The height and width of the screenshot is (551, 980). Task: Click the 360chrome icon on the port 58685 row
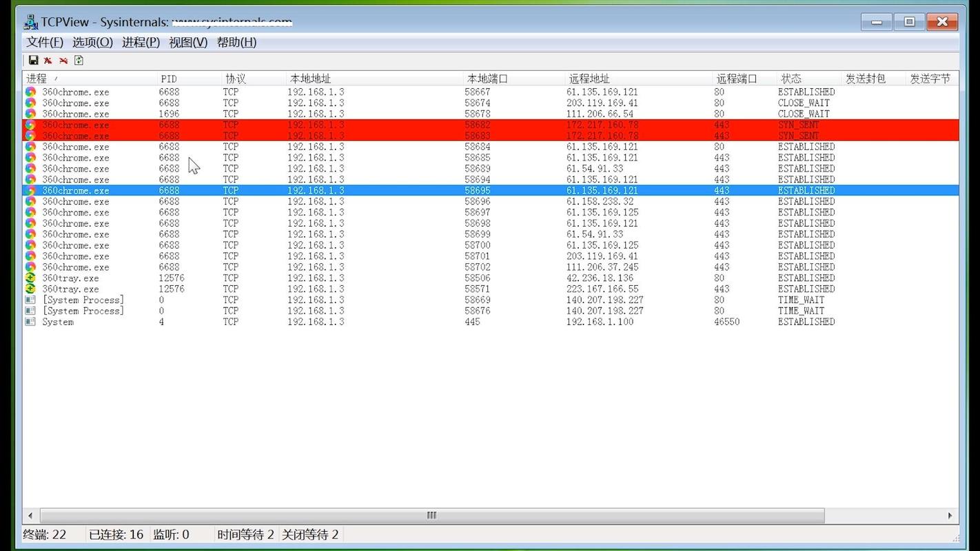tap(30, 158)
